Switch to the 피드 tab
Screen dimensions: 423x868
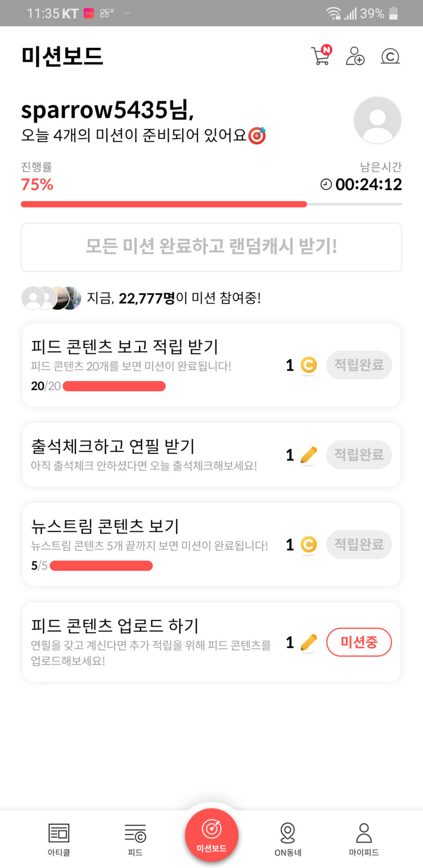coord(135,839)
